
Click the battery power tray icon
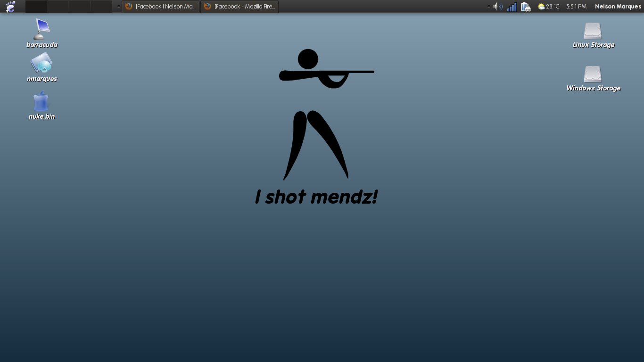click(526, 7)
